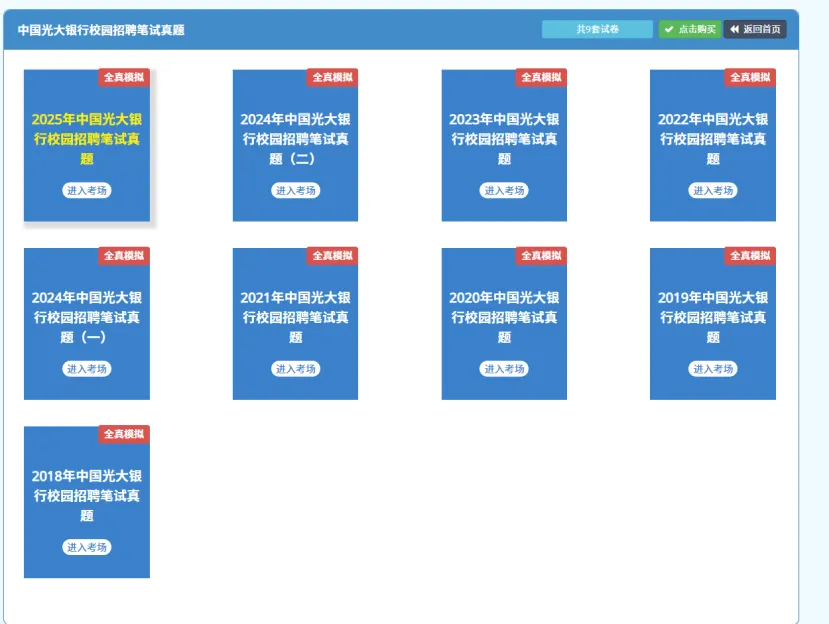Click the 全真模拟 tag on the 2020年 card
The height and width of the screenshot is (624, 829).
tap(541, 255)
